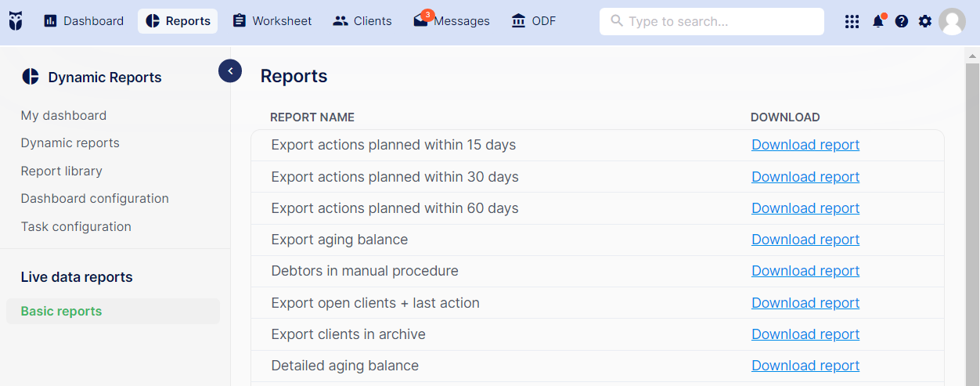Switch to the ODF tab
Screen dimensions: 980x386
pyautogui.click(x=534, y=21)
